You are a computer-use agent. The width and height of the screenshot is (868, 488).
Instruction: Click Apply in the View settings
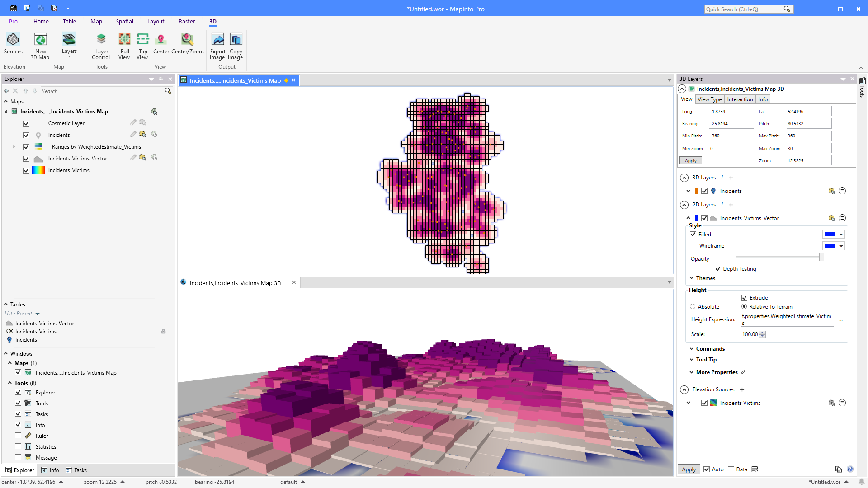[690, 160]
